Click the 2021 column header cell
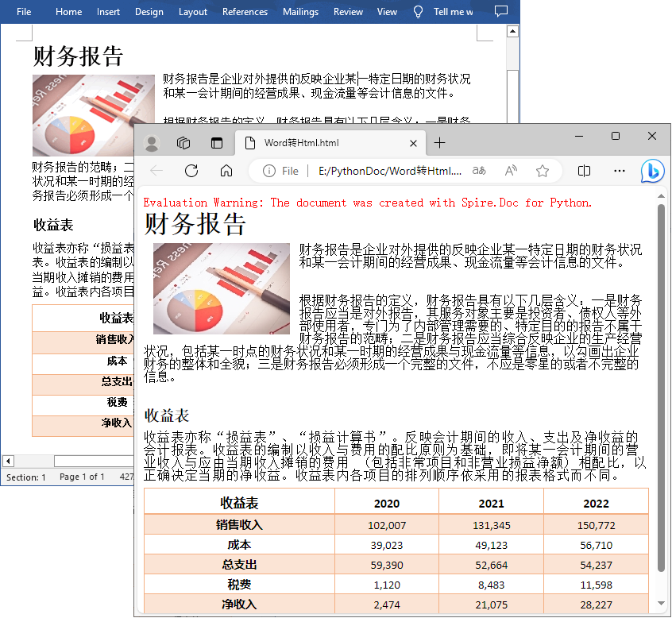Screen dimensions: 672x618 point(491,503)
